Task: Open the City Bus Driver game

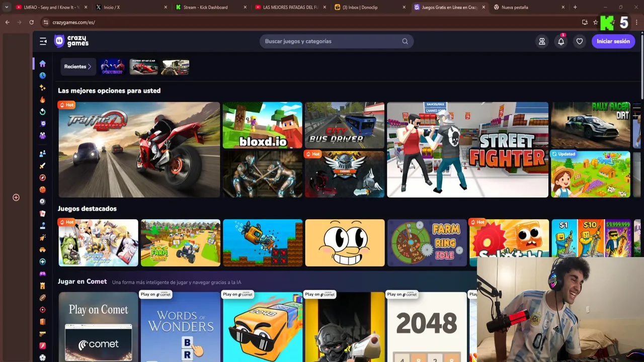Action: click(x=345, y=125)
